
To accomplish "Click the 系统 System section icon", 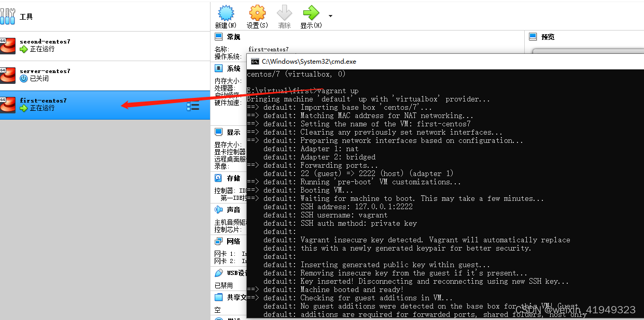I will coord(218,68).
